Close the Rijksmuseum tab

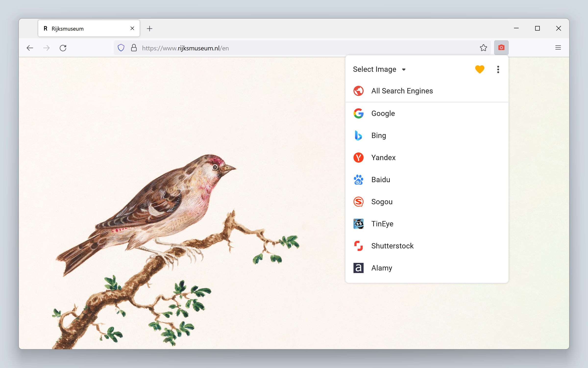132,28
